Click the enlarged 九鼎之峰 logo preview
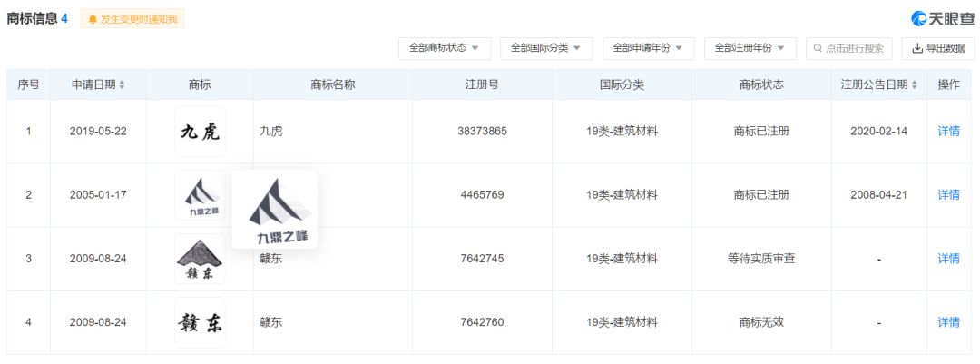 pos(275,211)
